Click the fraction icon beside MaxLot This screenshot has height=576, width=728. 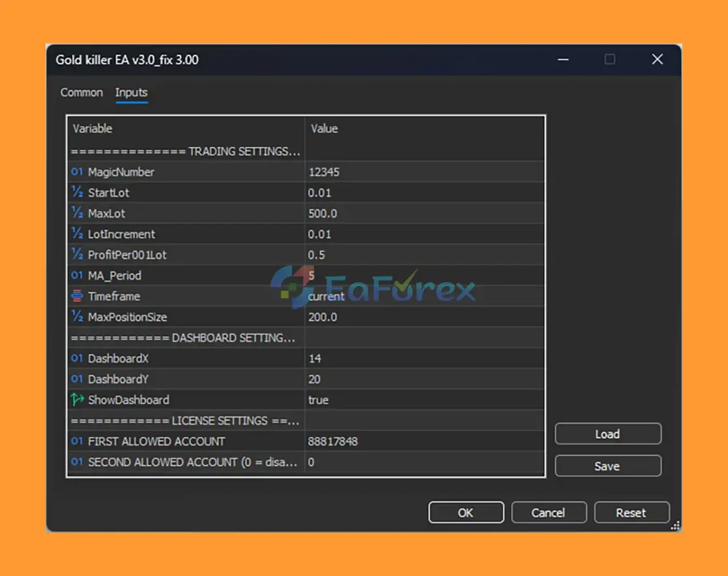click(77, 213)
